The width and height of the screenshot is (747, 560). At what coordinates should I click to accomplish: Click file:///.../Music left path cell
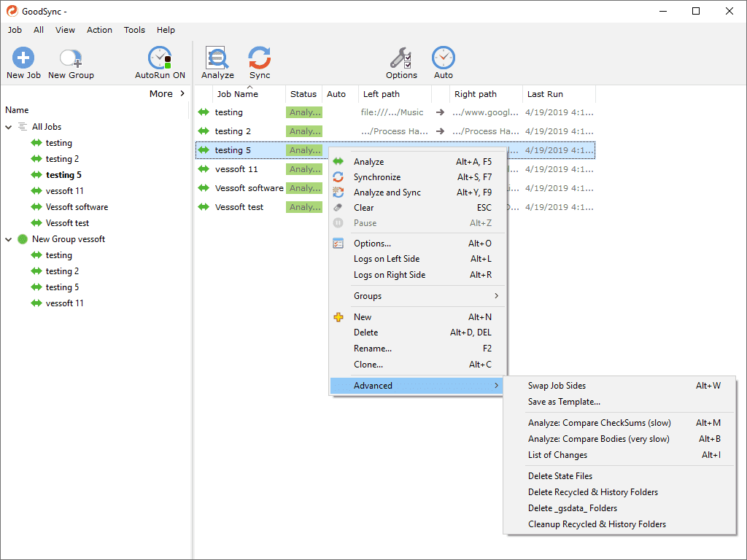point(392,112)
